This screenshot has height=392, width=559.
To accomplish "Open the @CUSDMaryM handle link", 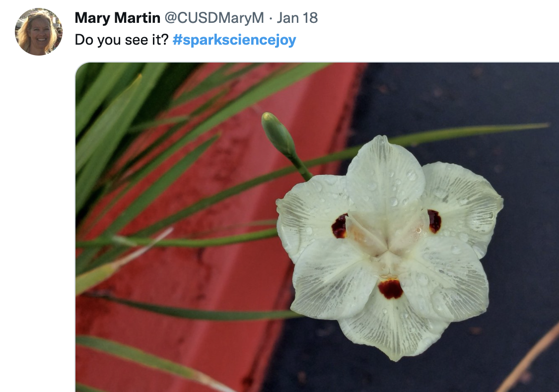I will [x=214, y=18].
